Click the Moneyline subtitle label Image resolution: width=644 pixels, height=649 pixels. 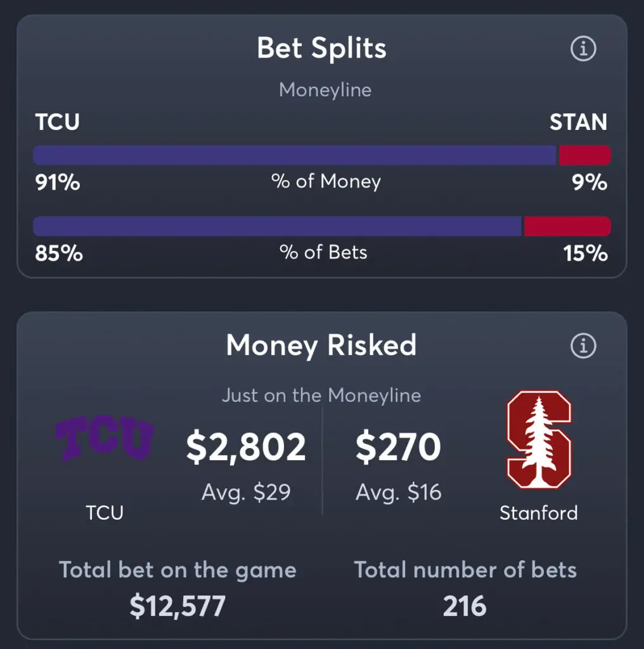(325, 90)
